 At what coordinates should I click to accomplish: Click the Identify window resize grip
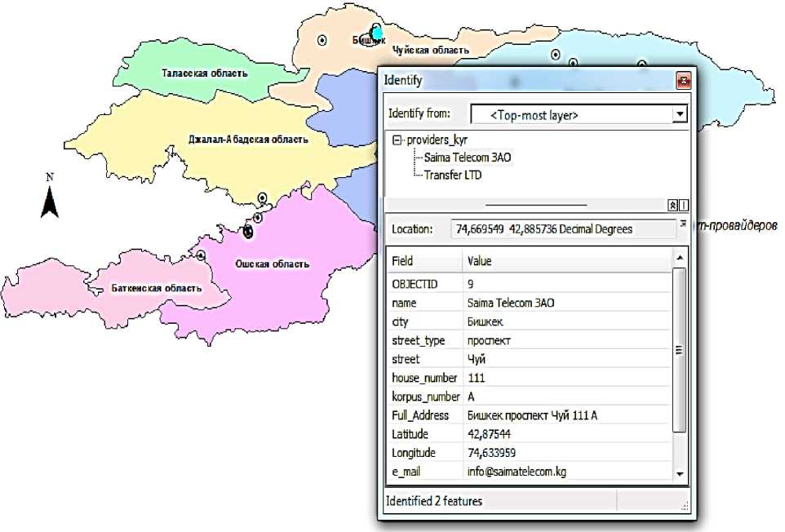point(685,507)
